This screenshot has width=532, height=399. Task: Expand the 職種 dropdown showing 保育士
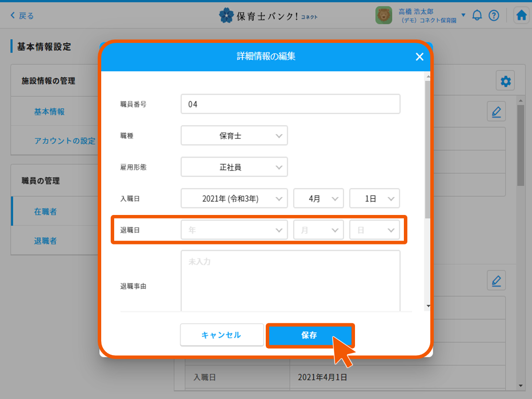pyautogui.click(x=234, y=136)
